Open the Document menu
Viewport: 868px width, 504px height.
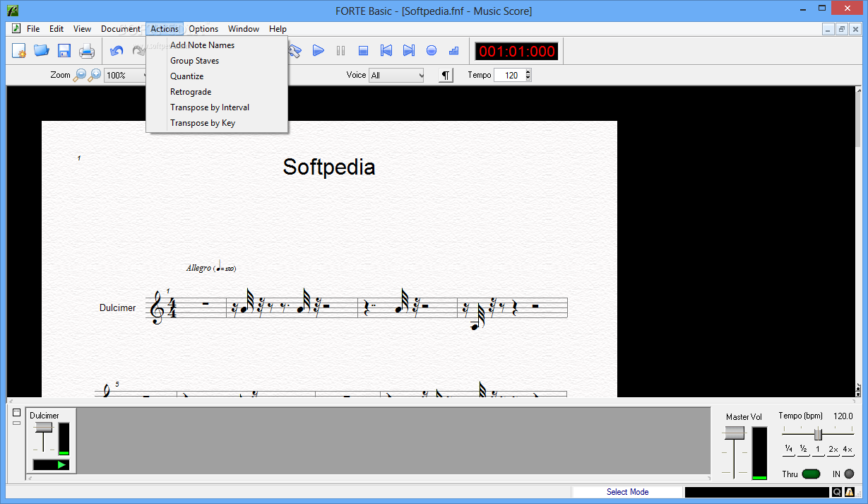tap(121, 29)
